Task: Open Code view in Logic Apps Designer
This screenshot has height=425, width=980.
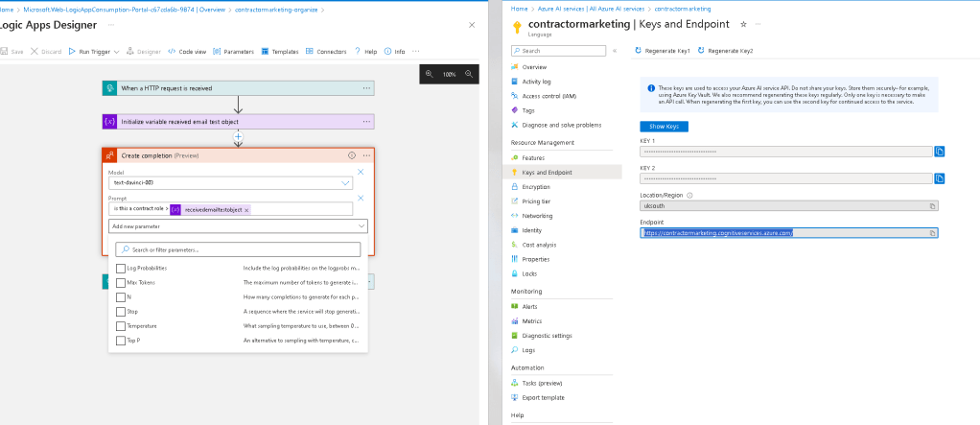Action: click(x=187, y=52)
